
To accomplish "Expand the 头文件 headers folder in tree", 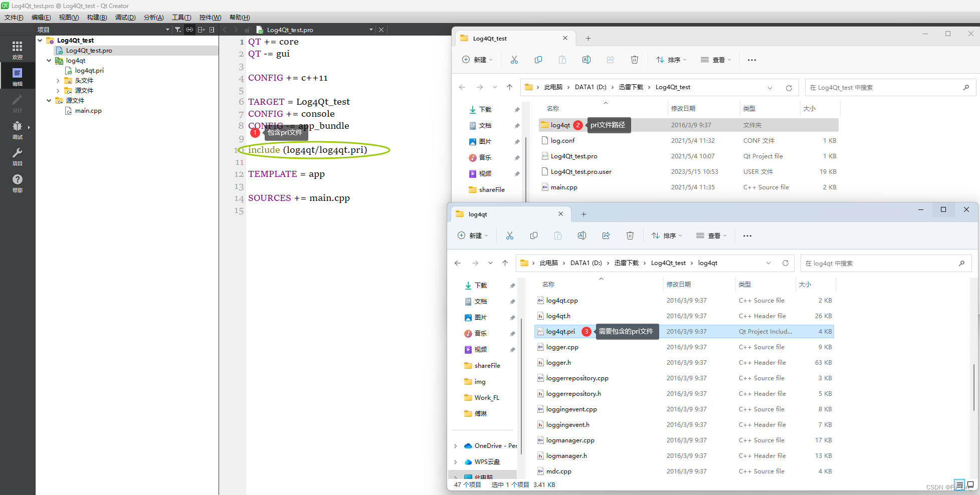I will [x=58, y=80].
